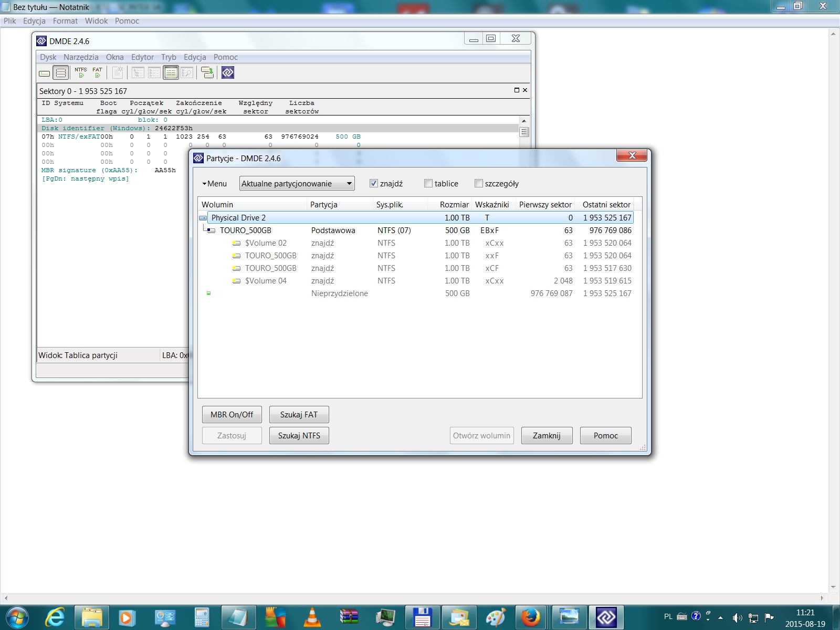Select the partition table view toolbar icon
Viewport: 840px width, 630px height.
point(171,73)
